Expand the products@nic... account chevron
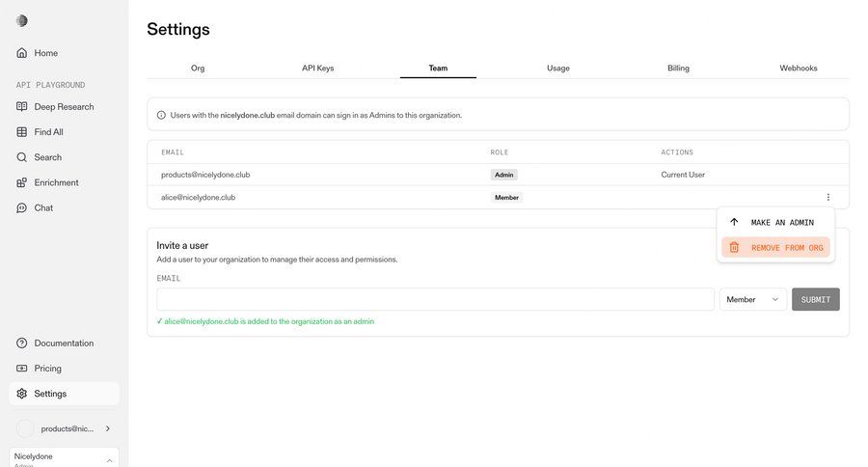868x467 pixels. pyautogui.click(x=107, y=428)
